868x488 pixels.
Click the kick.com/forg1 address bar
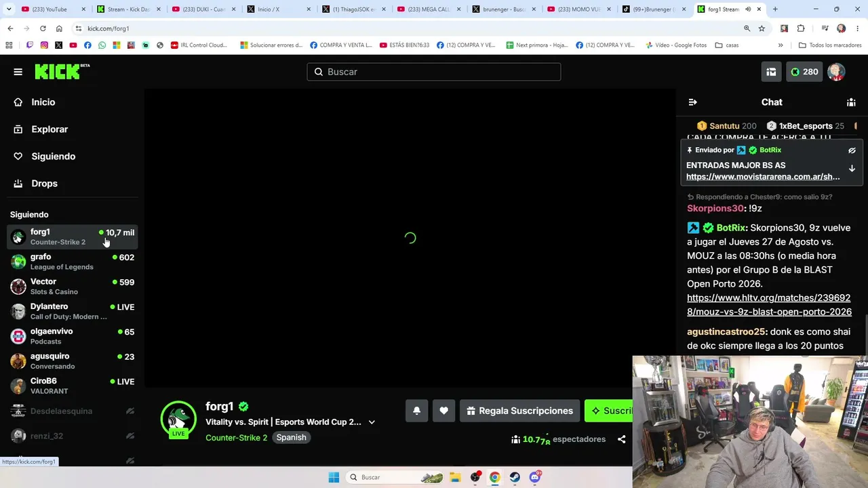(x=407, y=28)
